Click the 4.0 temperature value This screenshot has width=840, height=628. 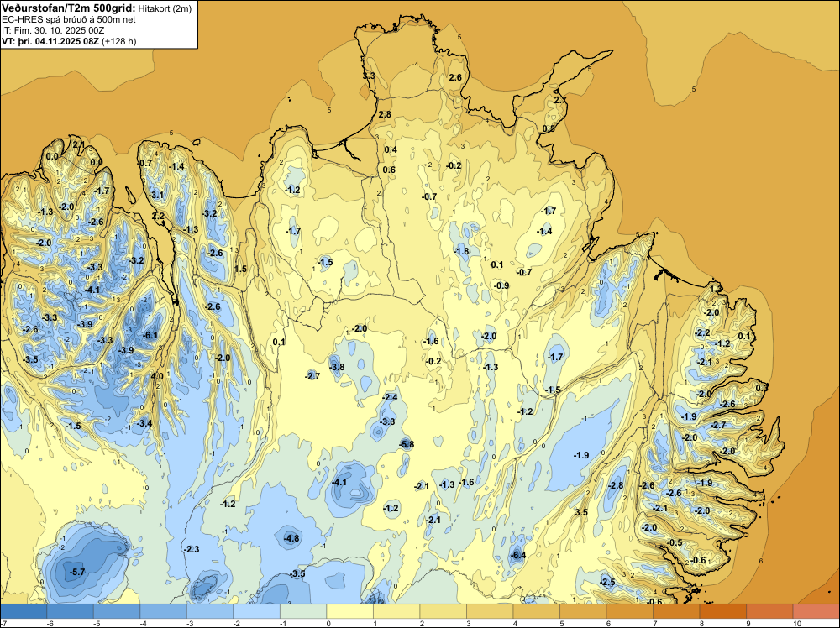pyautogui.click(x=157, y=376)
